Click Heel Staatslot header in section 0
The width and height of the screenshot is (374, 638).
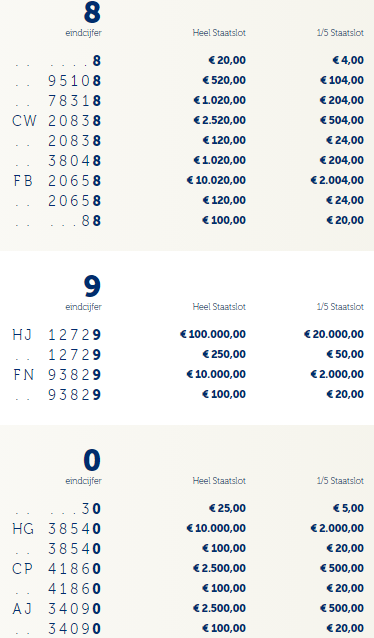pyautogui.click(x=219, y=481)
